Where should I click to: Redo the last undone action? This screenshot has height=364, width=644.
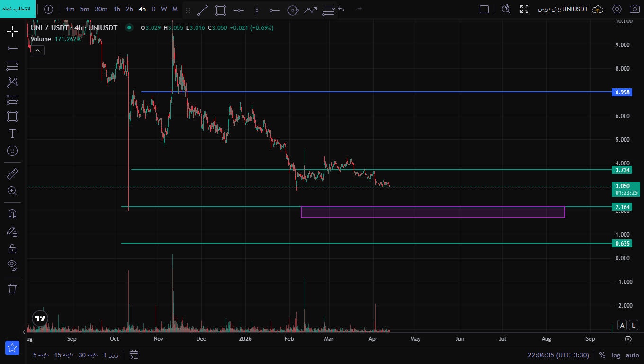click(x=358, y=9)
